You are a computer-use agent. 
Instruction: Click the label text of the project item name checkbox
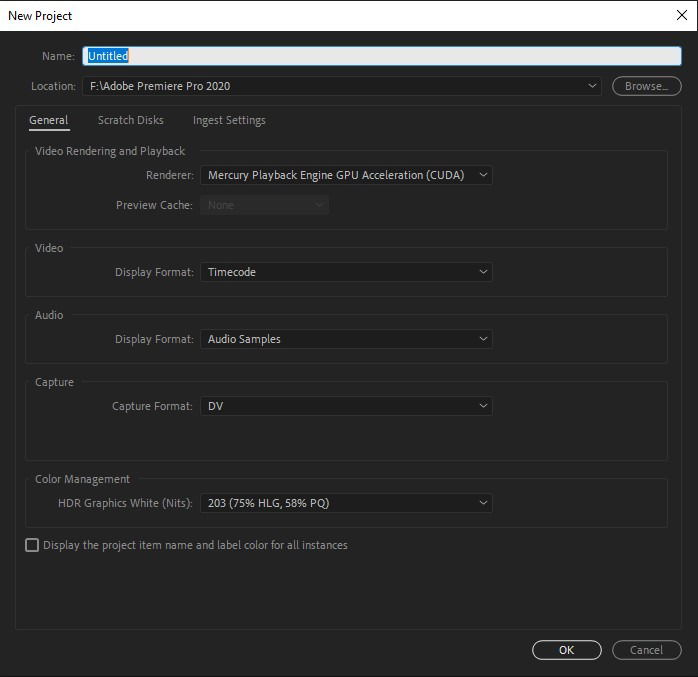click(x=195, y=545)
